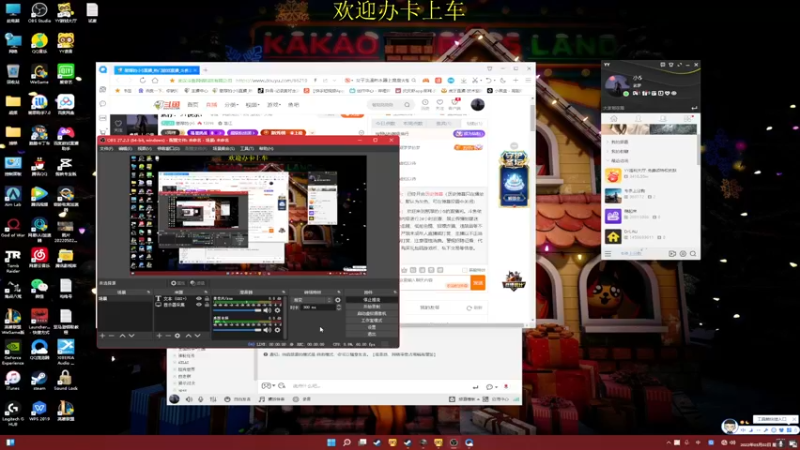The image size is (800, 450).
Task: Toggle lock on the text source in OBS
Action: point(207,298)
